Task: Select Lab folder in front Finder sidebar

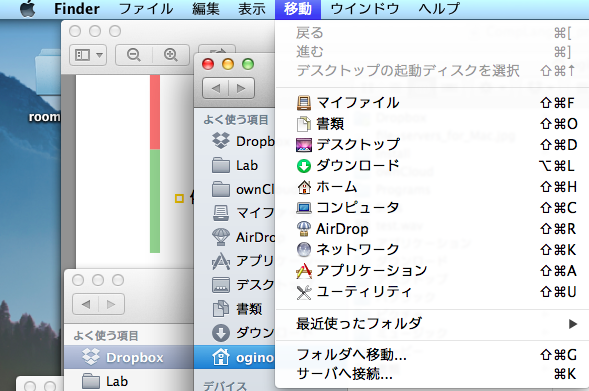Action: pyautogui.click(x=235, y=165)
